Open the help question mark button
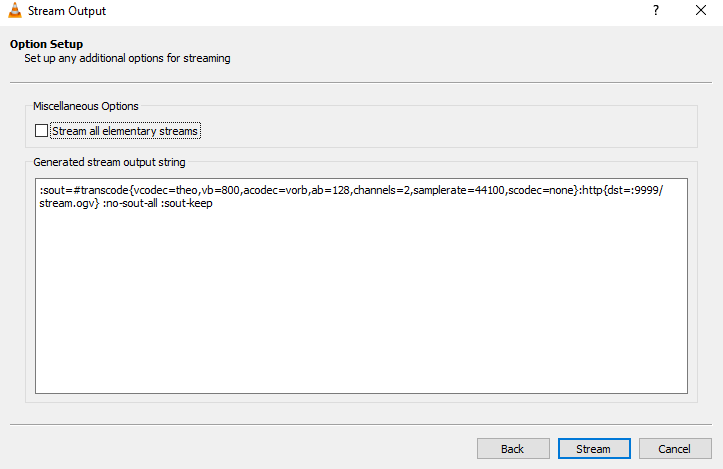This screenshot has height=469, width=723. [x=656, y=10]
